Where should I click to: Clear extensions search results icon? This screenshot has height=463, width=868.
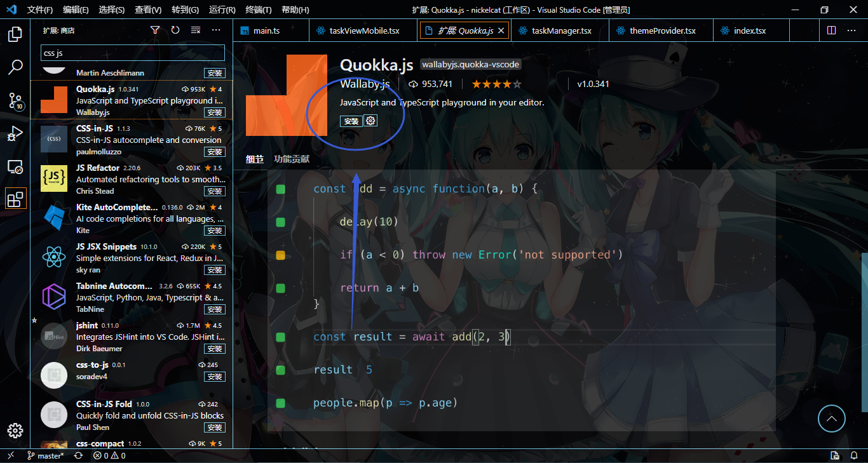coord(196,30)
